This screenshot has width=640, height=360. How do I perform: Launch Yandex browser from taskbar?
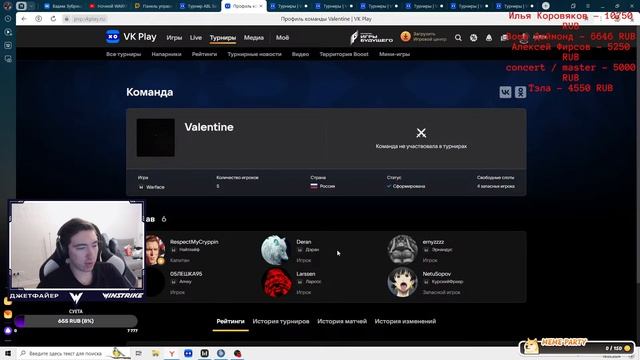172,353
